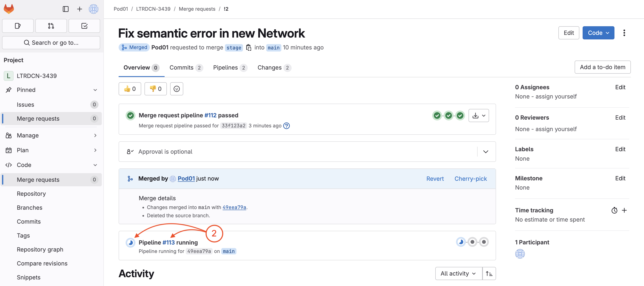Open the merge requests shortcut icon
This screenshot has height=286, width=644.
click(51, 26)
